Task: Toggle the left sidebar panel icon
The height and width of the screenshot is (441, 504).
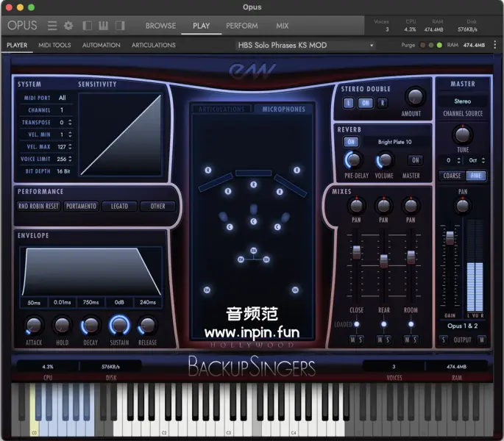Action: point(88,26)
